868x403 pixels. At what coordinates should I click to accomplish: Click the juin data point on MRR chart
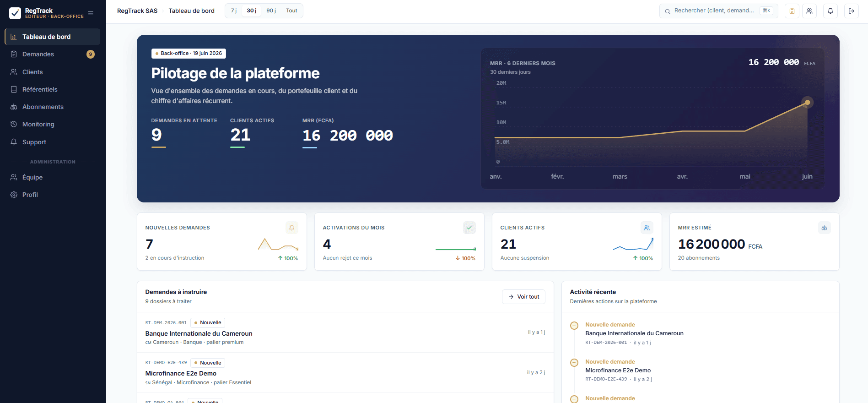pyautogui.click(x=807, y=103)
